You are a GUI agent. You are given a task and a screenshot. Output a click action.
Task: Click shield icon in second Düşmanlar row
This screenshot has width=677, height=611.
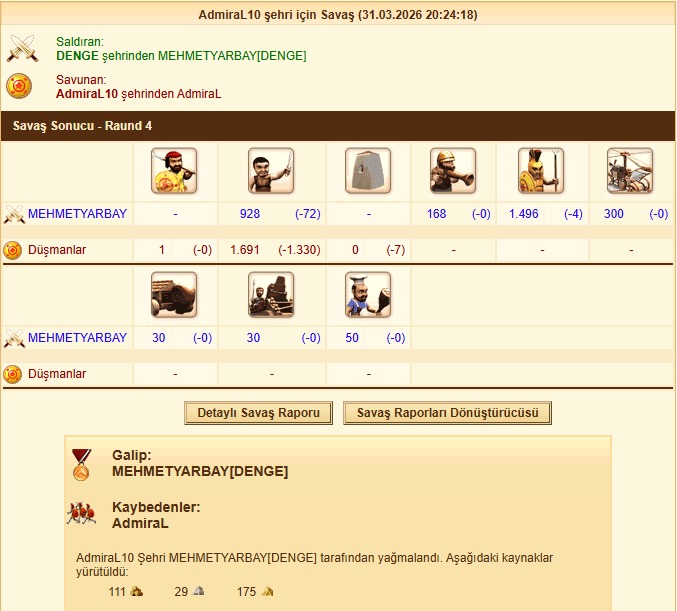click(13, 374)
